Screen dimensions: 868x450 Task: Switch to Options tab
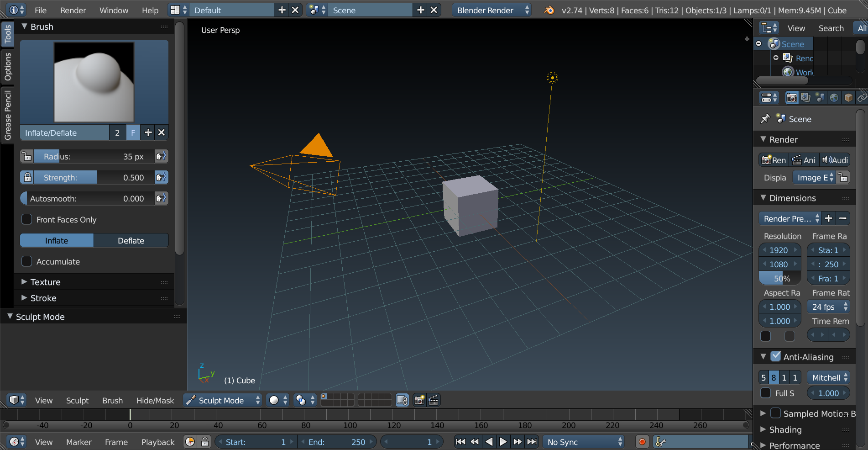point(8,67)
